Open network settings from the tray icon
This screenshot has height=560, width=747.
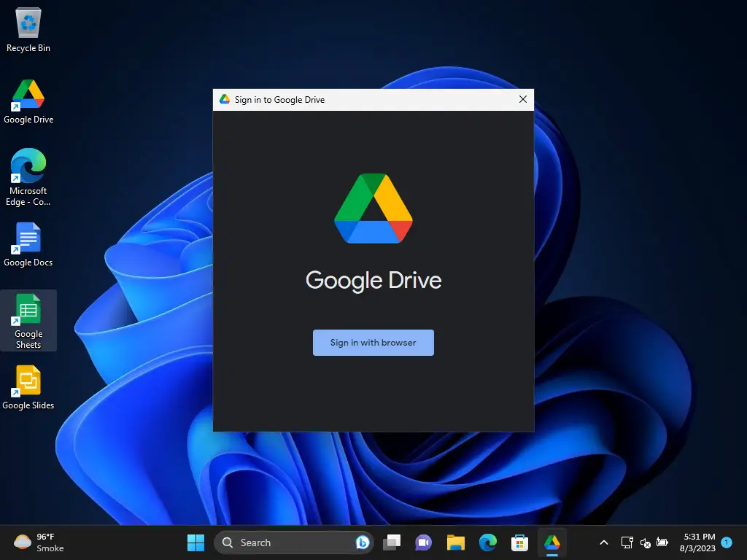627,542
